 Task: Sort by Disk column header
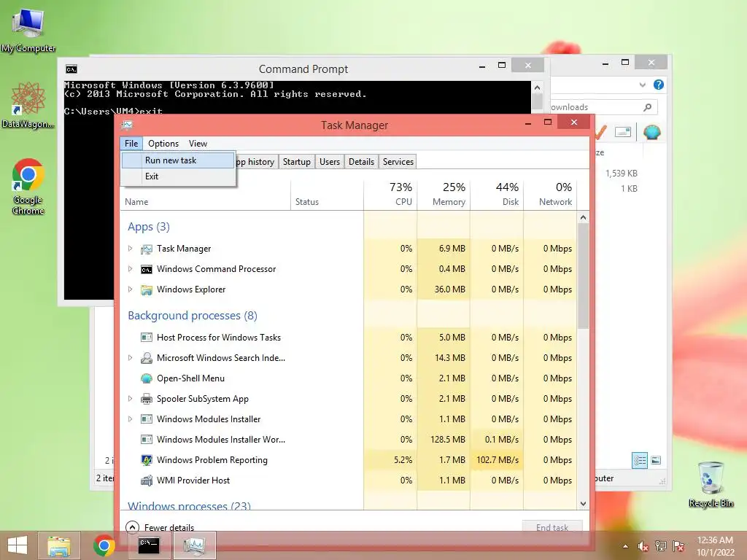point(497,194)
